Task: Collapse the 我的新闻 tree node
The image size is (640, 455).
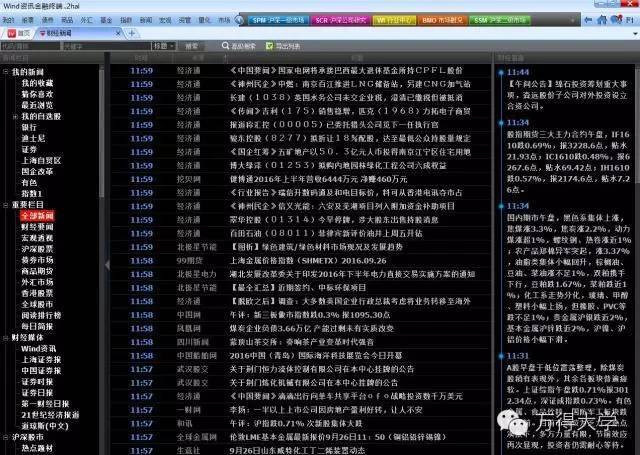Action: point(5,72)
